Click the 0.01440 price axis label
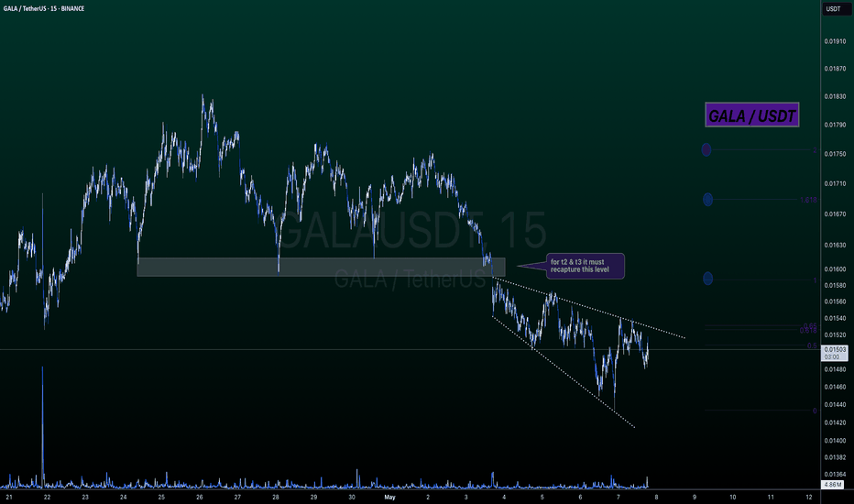 [x=835, y=405]
